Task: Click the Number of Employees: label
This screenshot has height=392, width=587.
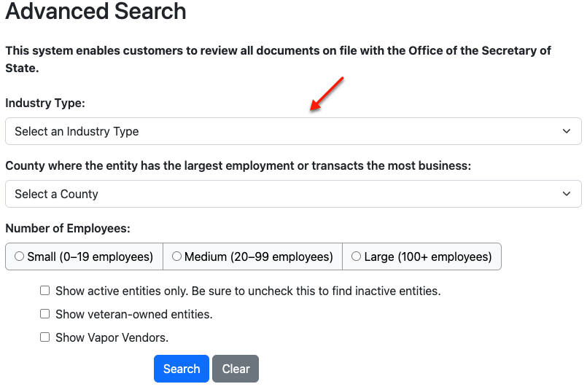Action: point(68,228)
